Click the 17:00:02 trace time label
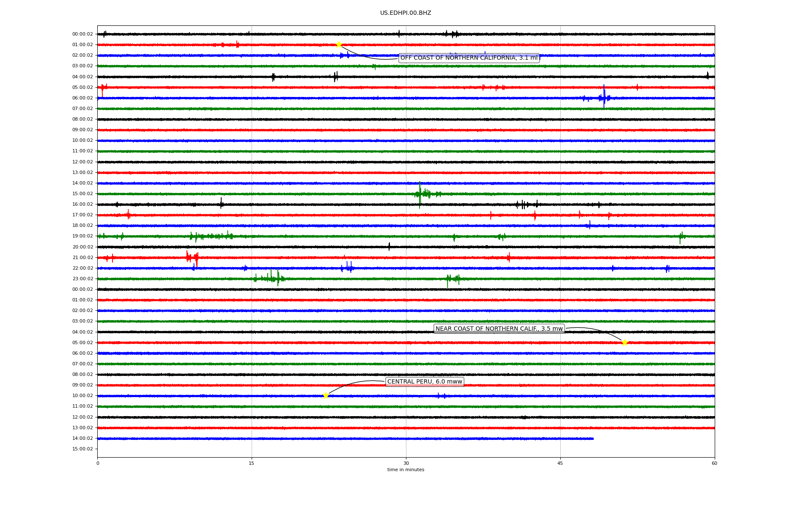 click(82, 215)
